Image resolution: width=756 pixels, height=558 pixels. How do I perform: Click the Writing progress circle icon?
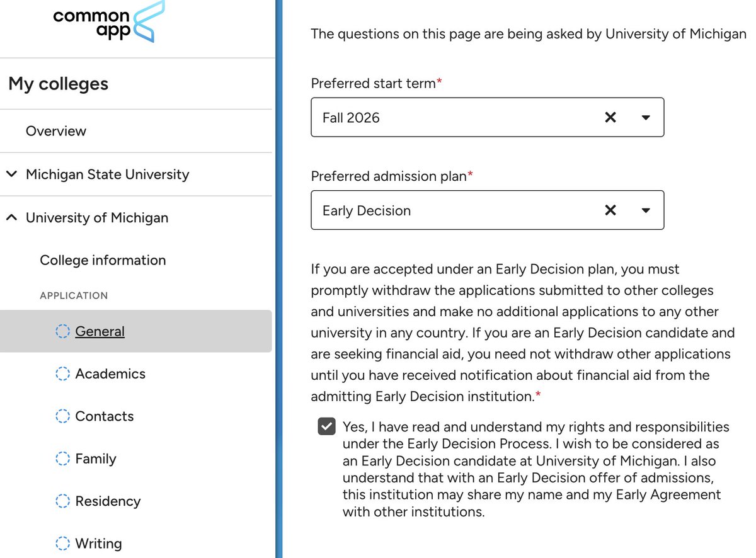pos(62,544)
